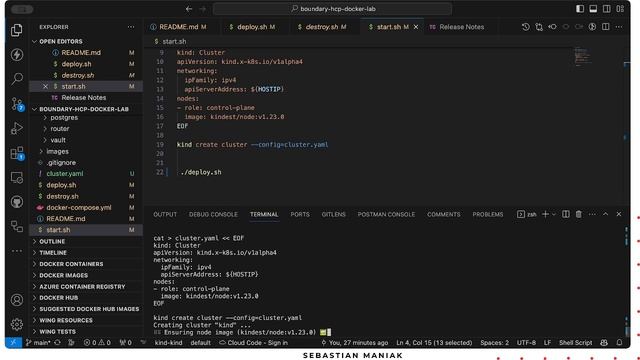Open notifications bell in status bar
This screenshot has width=640, height=360.
pos(619,343)
